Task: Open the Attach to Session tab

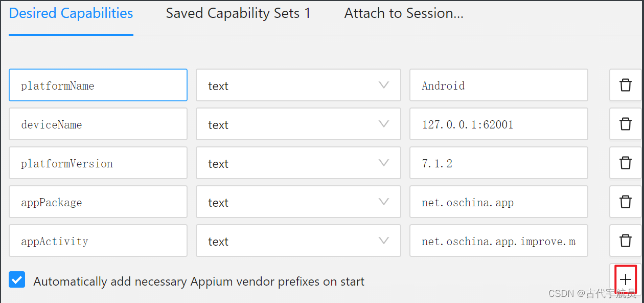Action: click(x=404, y=14)
